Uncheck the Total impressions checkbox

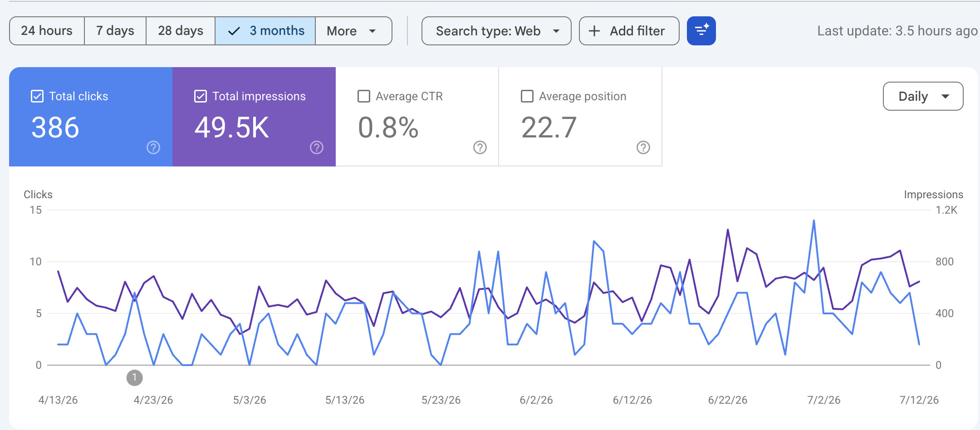point(201,96)
